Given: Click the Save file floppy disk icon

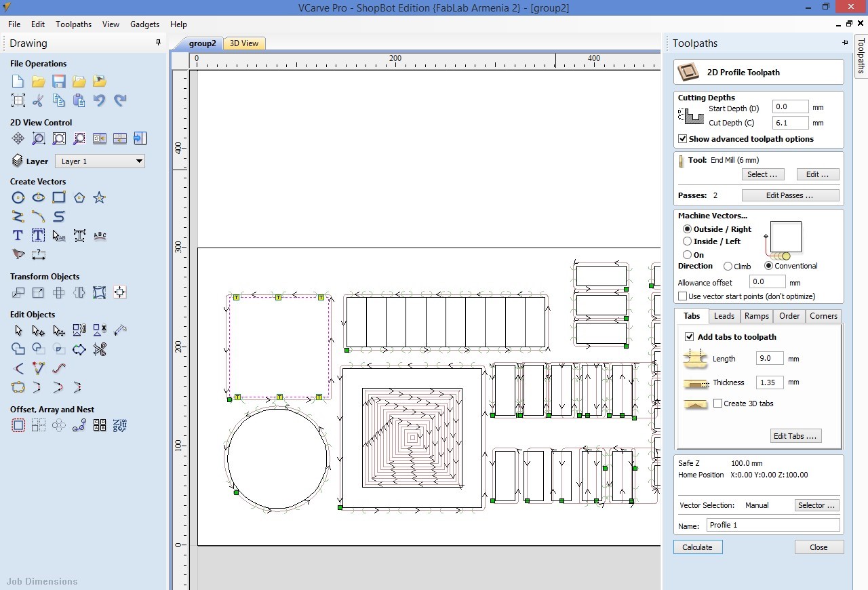Looking at the screenshot, I should pyautogui.click(x=59, y=81).
